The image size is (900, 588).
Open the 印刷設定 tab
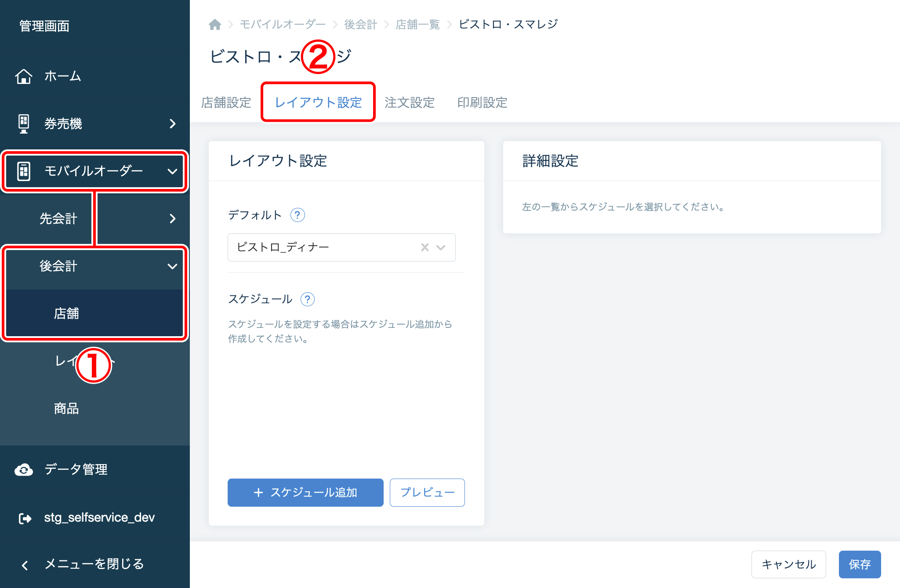click(482, 102)
